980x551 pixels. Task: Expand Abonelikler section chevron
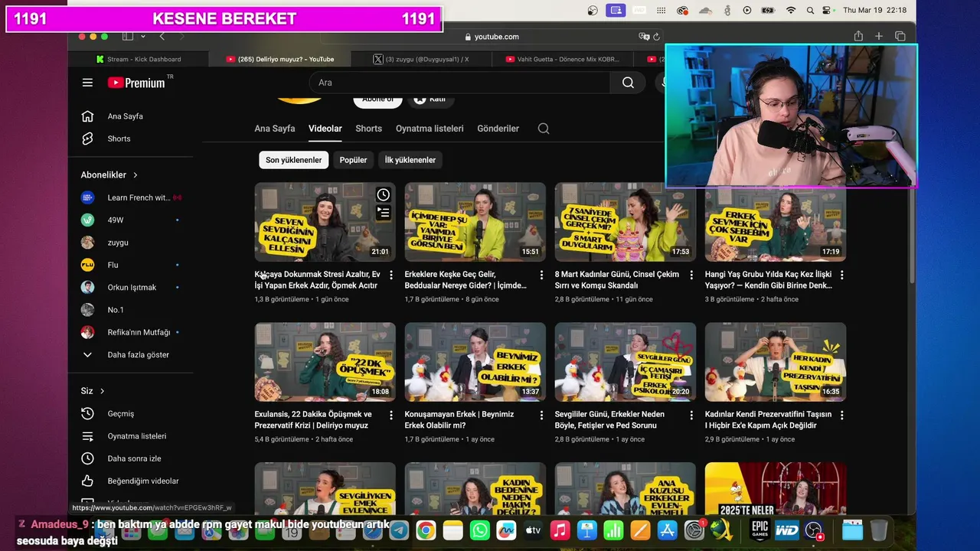(x=136, y=175)
